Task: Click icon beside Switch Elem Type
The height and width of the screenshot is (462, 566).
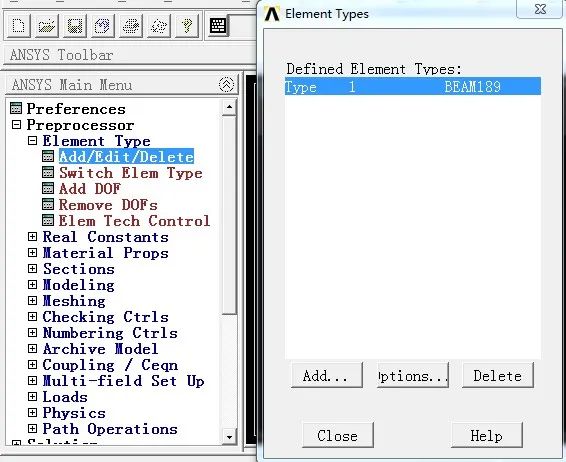Action: click(x=48, y=172)
